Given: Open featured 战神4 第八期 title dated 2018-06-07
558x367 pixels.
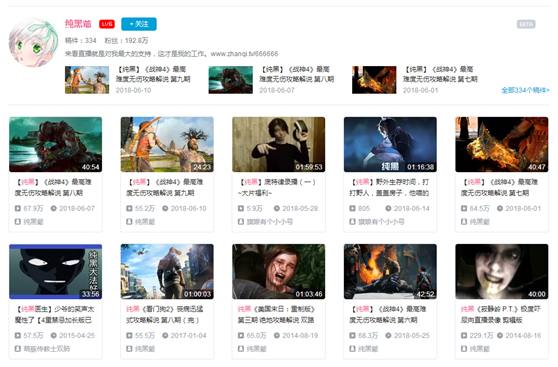Looking at the screenshot, I should pos(297,74).
